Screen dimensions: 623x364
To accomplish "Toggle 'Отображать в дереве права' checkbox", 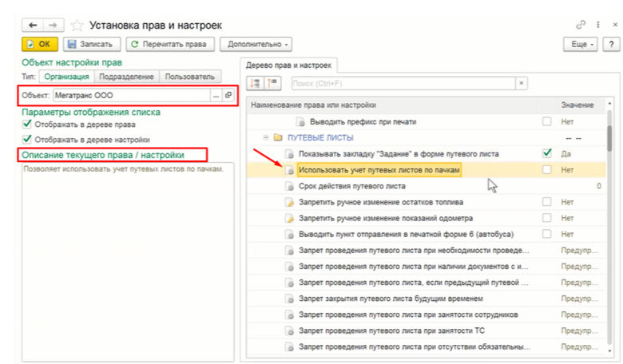I will [x=26, y=125].
